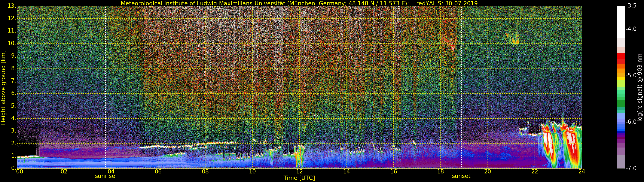Click the '-4.0' colorbar tick label
The image size is (644, 182).
(631, 29)
